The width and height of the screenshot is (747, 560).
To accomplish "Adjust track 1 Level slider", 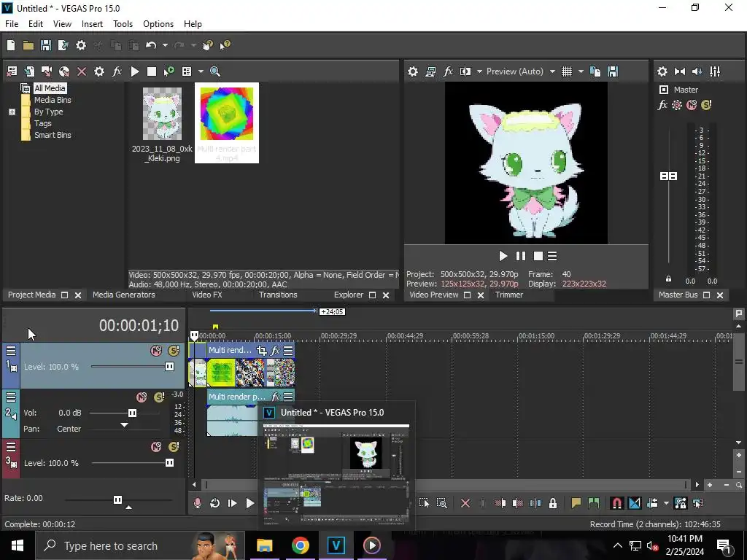I will point(169,367).
